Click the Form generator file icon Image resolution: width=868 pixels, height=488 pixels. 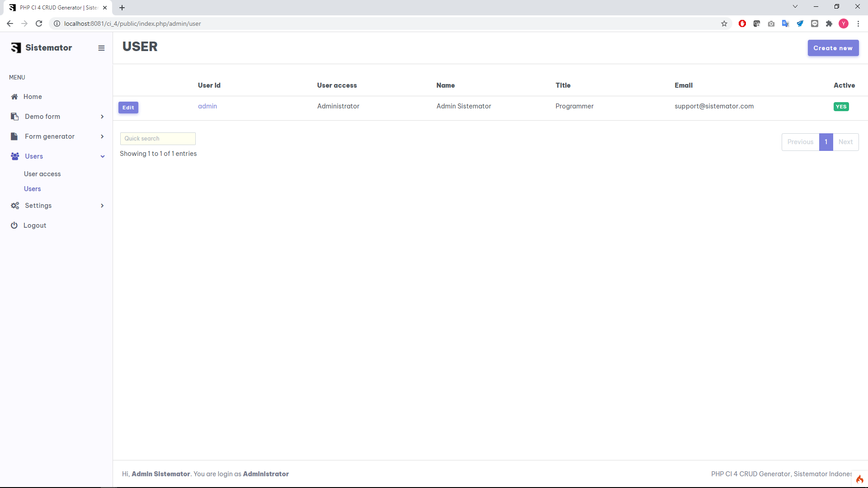tap(14, 136)
